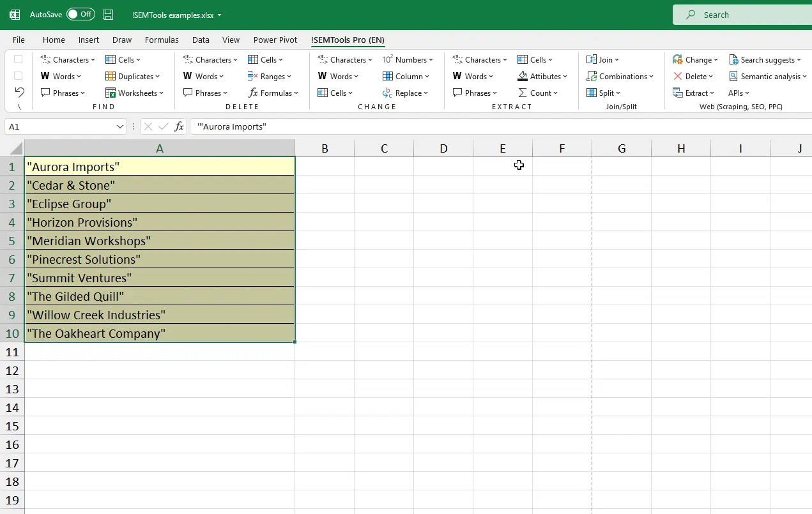Open the file name dropdown arrow in title bar
812x514 pixels.
(220, 15)
